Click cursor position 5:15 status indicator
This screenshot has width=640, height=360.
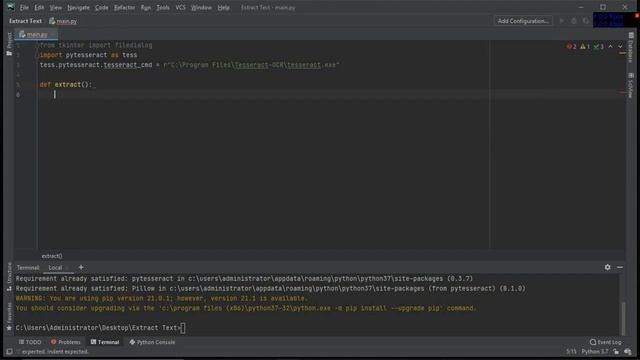571,351
